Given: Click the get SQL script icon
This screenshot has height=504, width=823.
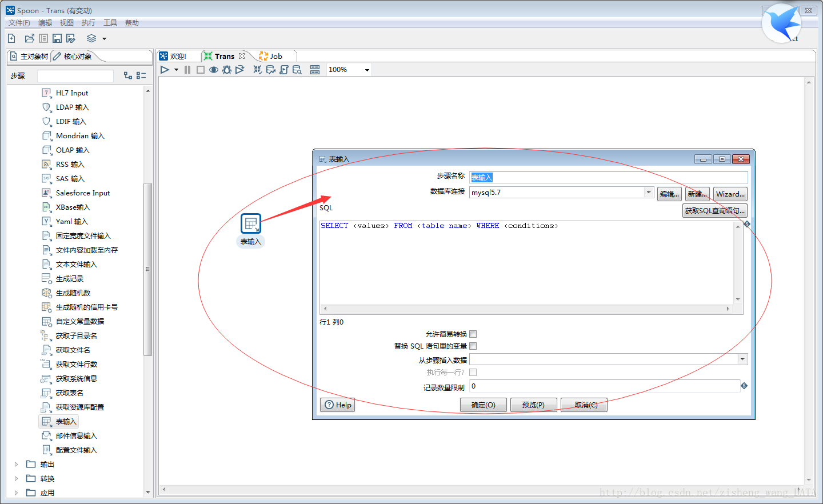Looking at the screenshot, I should pos(284,70).
